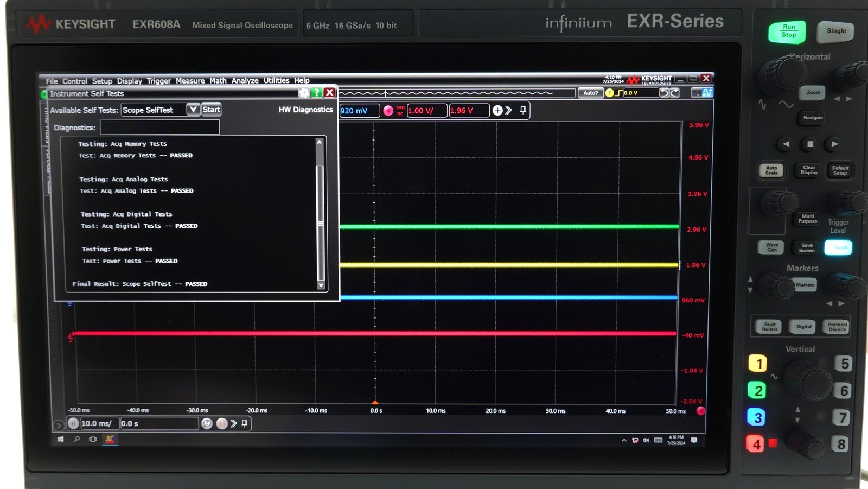Click pink circle icon at grid bottom-right
The width and height of the screenshot is (868, 489).
[x=700, y=411]
